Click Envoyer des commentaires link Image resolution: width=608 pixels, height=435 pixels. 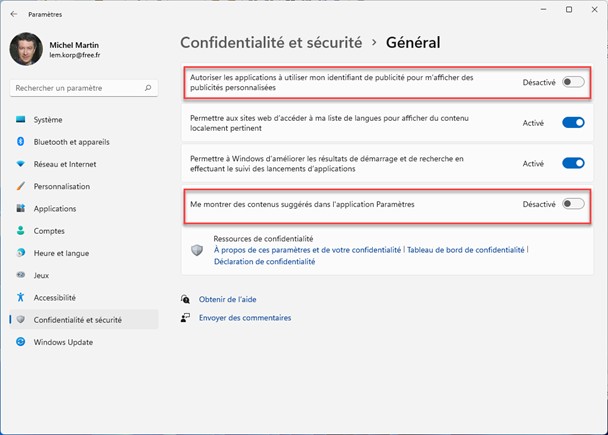[245, 318]
